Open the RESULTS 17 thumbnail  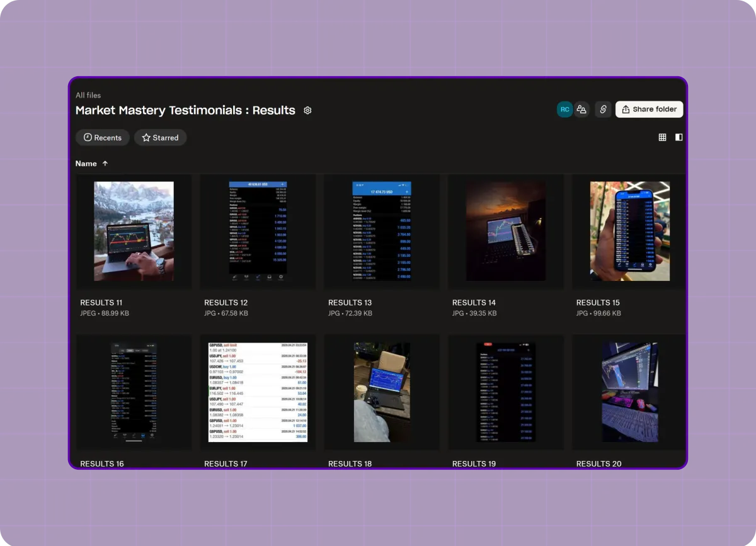258,392
